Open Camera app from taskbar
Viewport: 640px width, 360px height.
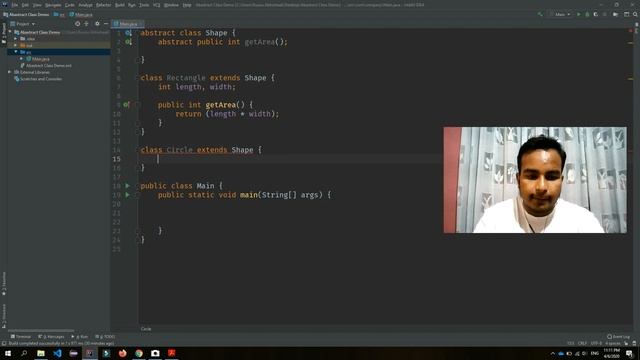155,353
